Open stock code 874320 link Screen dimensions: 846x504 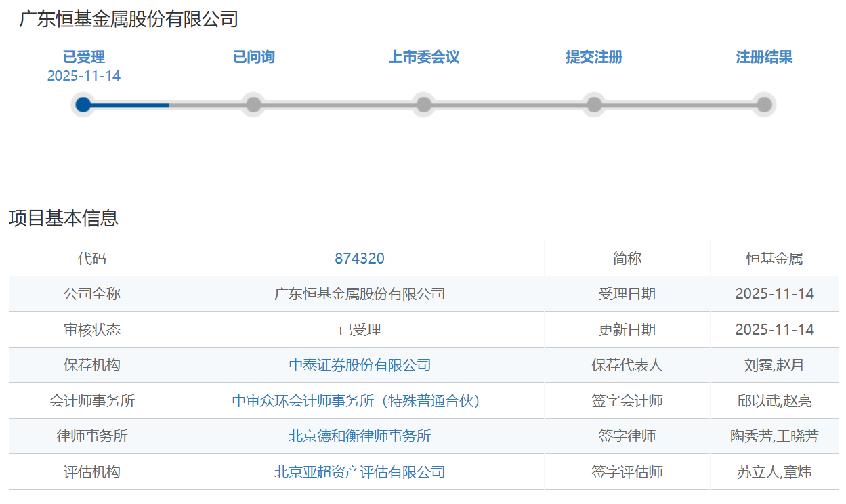click(x=360, y=258)
